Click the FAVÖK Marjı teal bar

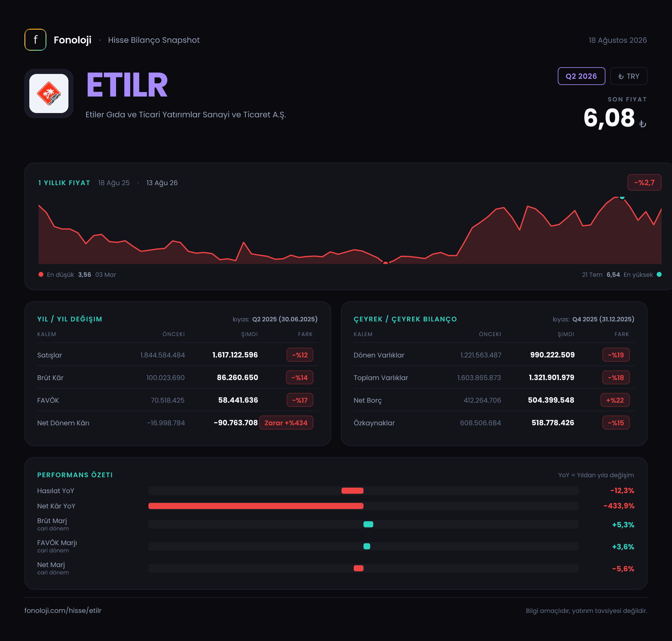click(367, 546)
